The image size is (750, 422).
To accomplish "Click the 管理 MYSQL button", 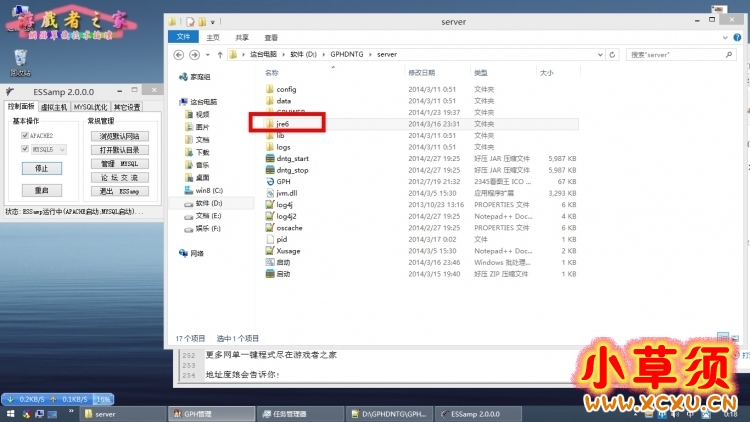I will [120, 163].
